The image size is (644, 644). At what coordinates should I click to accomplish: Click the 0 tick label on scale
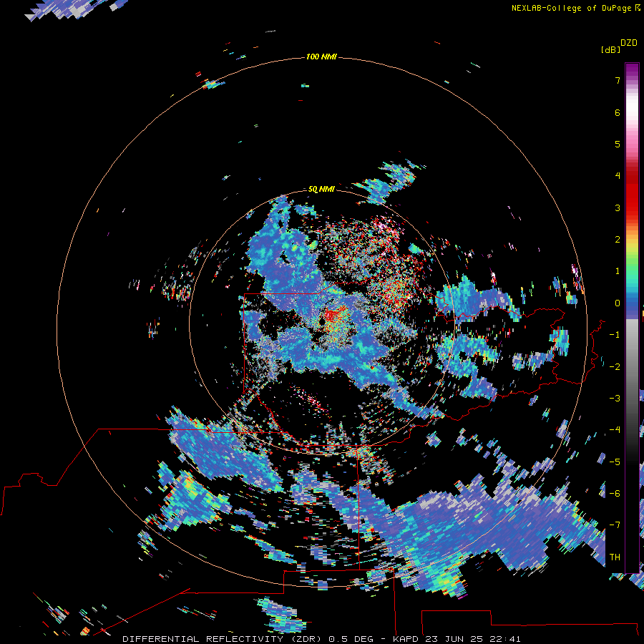click(x=618, y=303)
